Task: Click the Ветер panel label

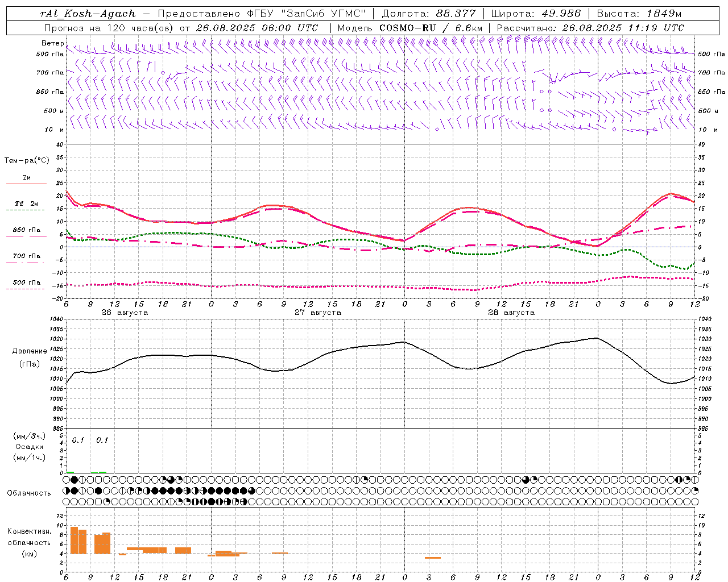Action: pos(52,43)
